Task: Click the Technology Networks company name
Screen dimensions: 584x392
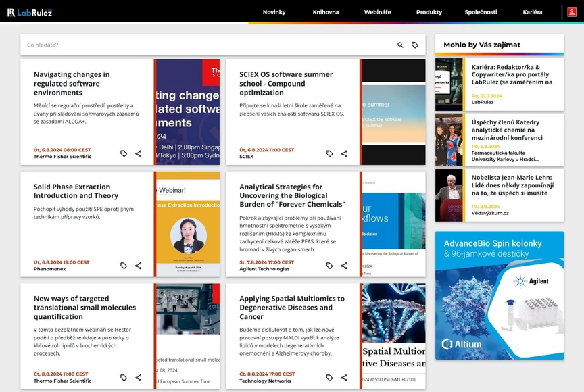Action: tap(265, 381)
